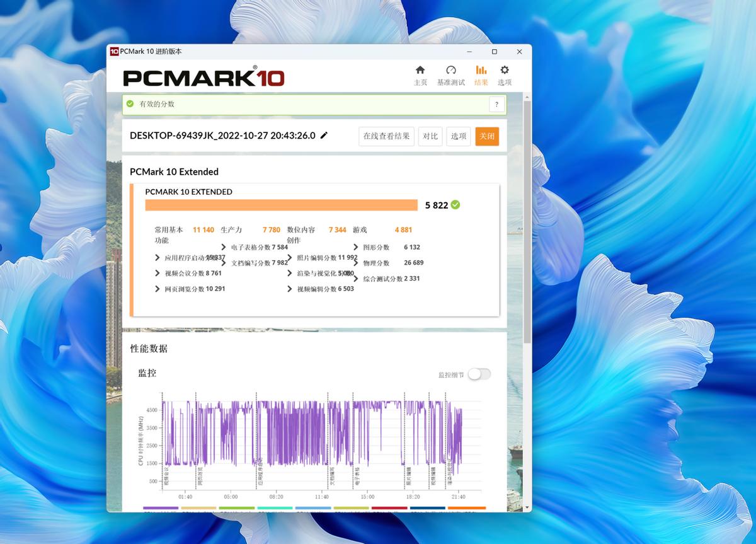Screen dimensions: 756x544
Task: Open the 选项 gear tab in header
Action: coord(505,75)
